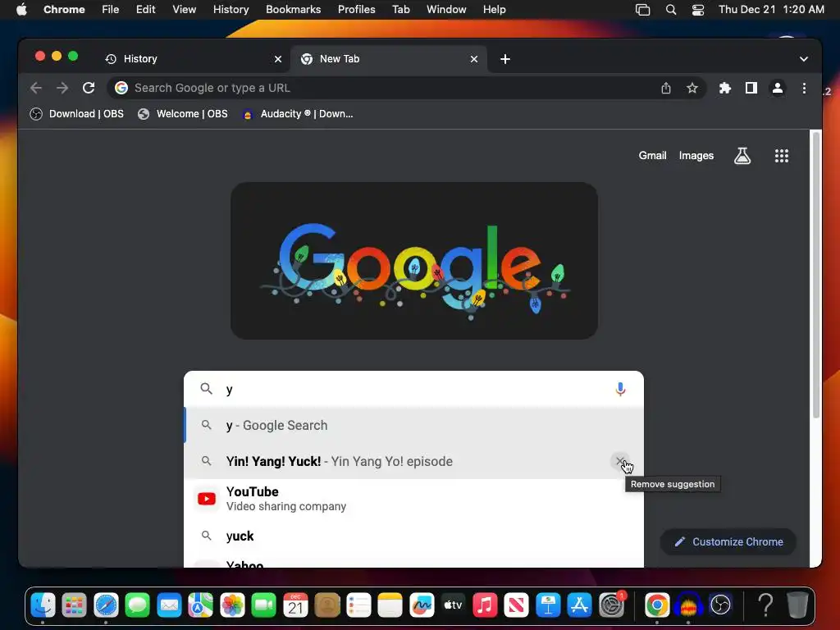Remove the Yin! Yang! Yuck! suggestion
The width and height of the screenshot is (840, 630).
click(x=620, y=461)
